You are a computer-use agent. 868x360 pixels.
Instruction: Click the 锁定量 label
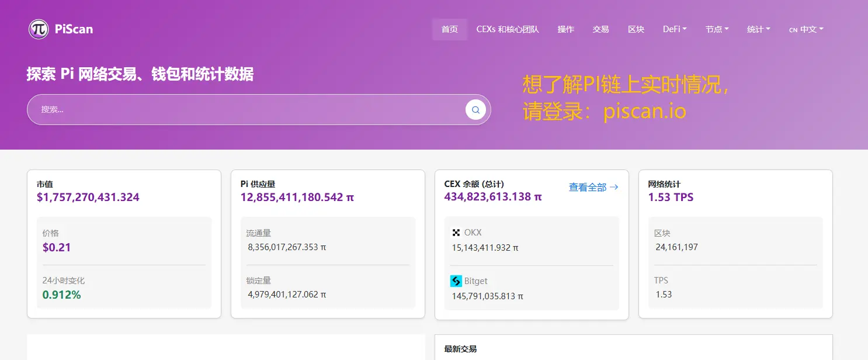point(259,281)
